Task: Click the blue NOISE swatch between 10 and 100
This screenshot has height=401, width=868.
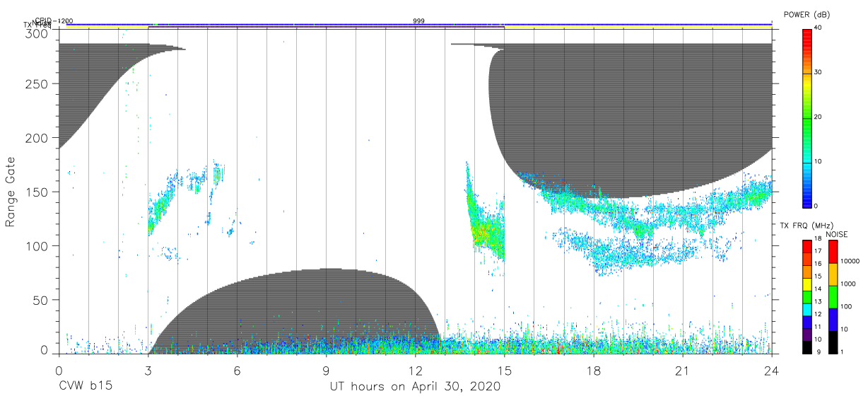Action: point(833,319)
